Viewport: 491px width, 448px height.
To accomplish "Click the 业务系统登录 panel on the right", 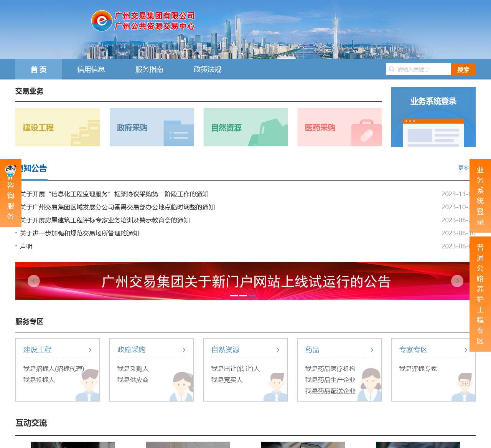I will (x=433, y=117).
